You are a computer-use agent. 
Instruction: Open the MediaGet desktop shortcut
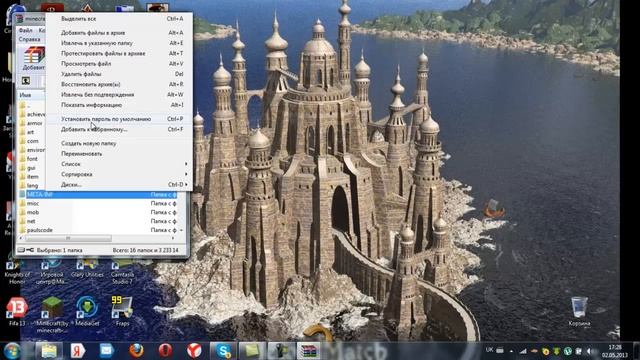[87, 312]
